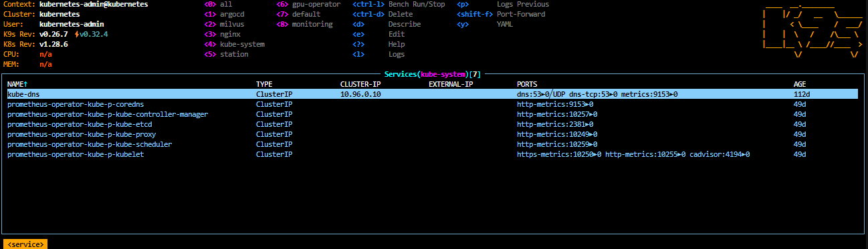
Task: Click the Services(kube-system)[7] title
Action: pyautogui.click(x=433, y=74)
